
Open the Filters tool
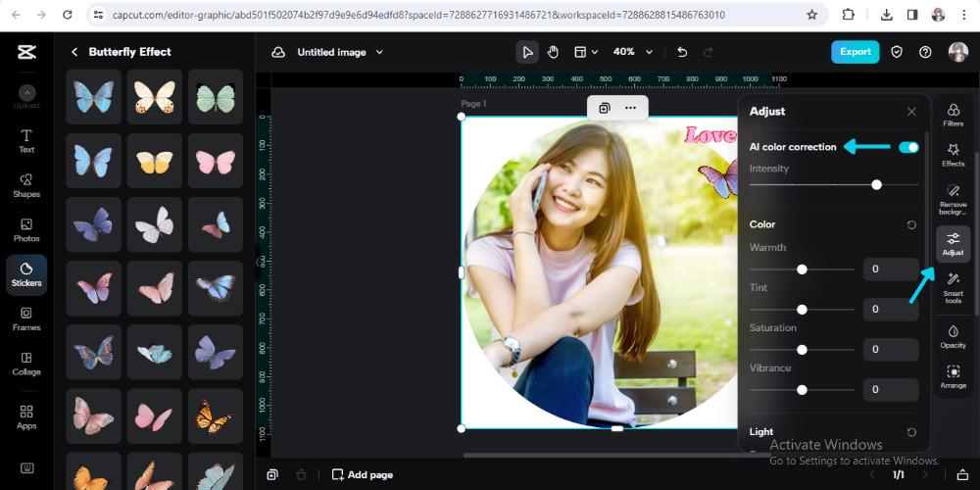pyautogui.click(x=954, y=115)
